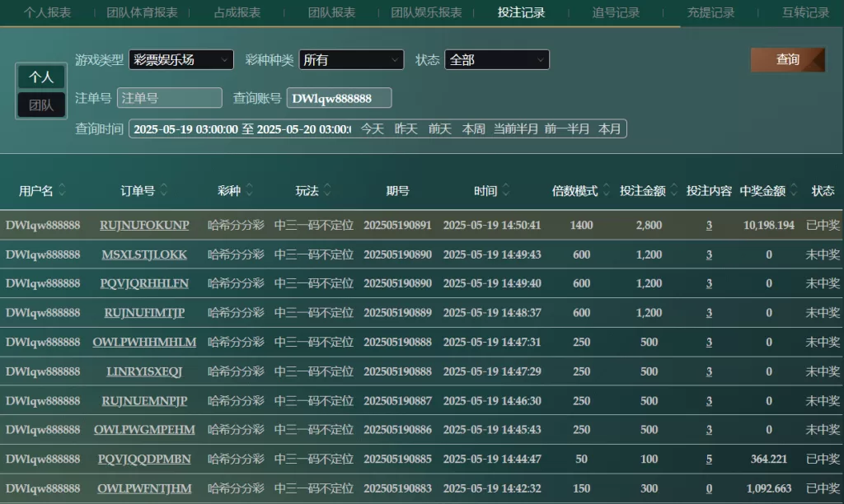Open the 占成报表 tab
This screenshot has width=844, height=504.
click(x=237, y=12)
